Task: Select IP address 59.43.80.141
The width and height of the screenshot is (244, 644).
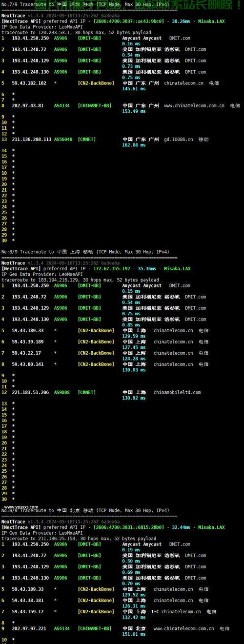Action: (x=28, y=364)
